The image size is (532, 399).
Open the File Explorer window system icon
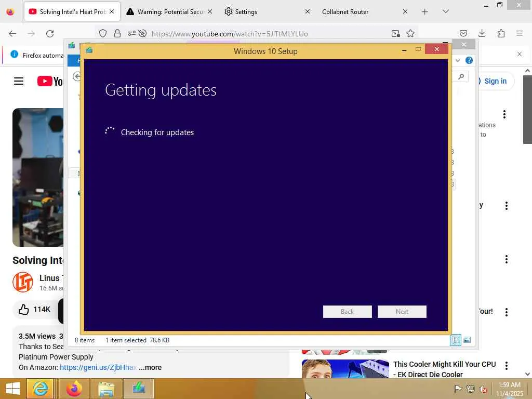(72, 46)
